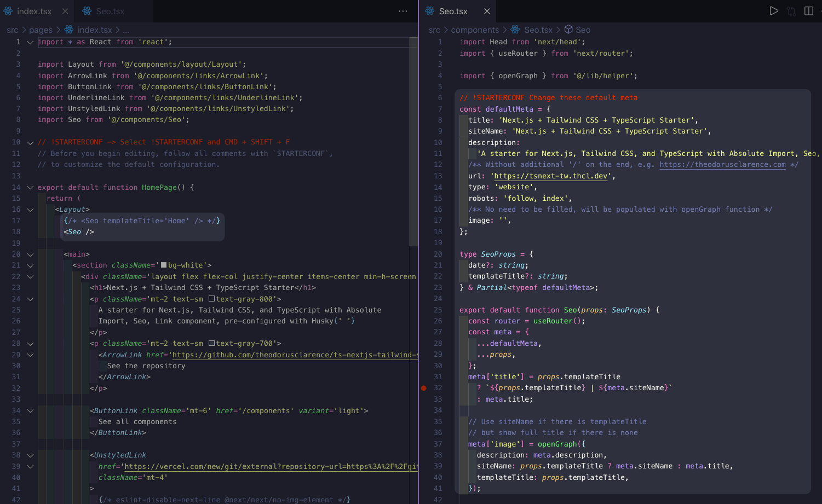Open the left editor group's more actions menu
The image size is (822, 504).
tap(403, 11)
